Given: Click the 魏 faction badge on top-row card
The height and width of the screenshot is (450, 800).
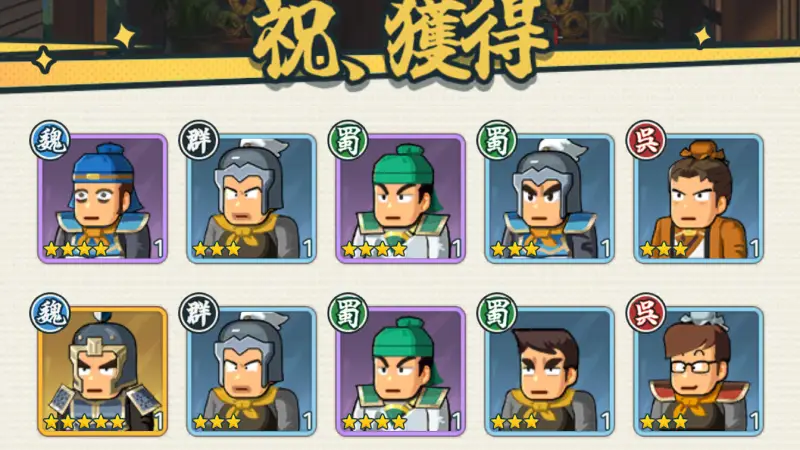Looking at the screenshot, I should (x=50, y=140).
